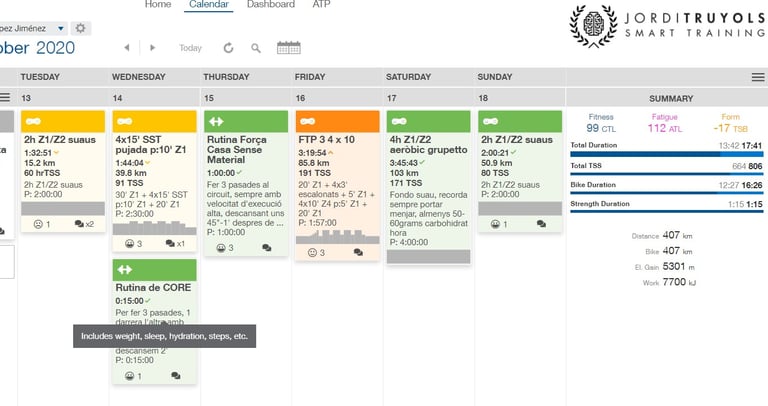Open the date picker calendar icon

tap(288, 48)
